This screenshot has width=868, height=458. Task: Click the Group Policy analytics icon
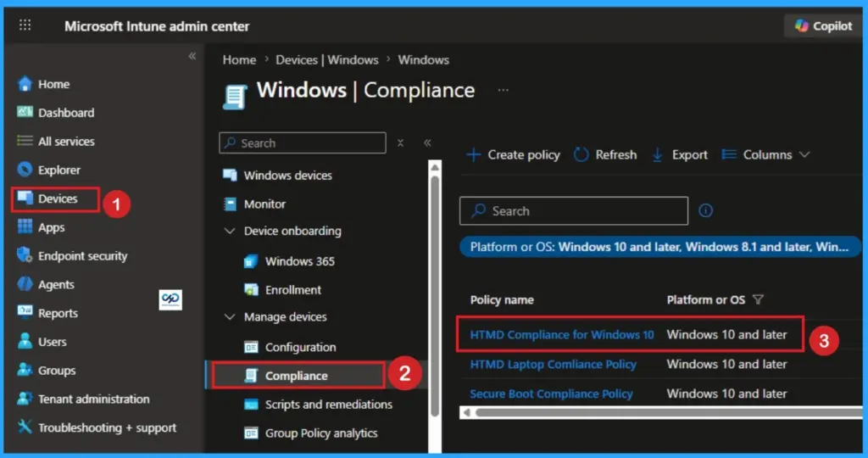(251, 433)
